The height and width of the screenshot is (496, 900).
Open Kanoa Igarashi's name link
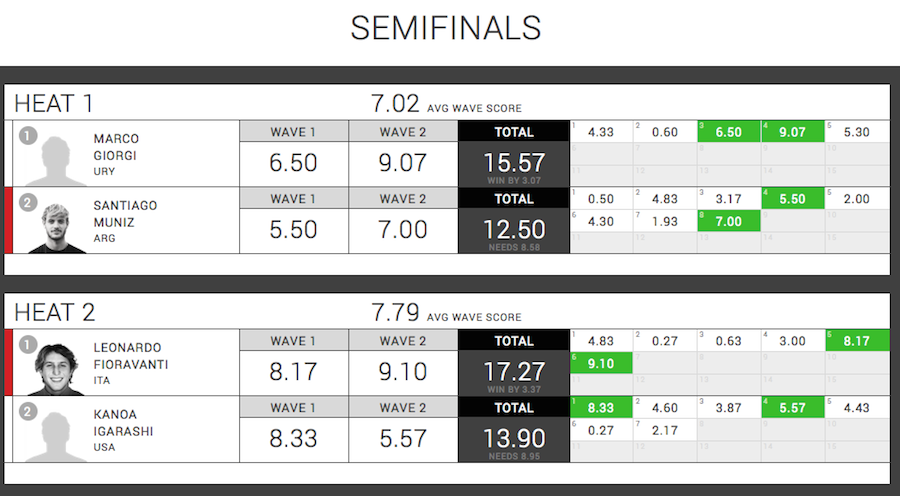click(x=123, y=423)
